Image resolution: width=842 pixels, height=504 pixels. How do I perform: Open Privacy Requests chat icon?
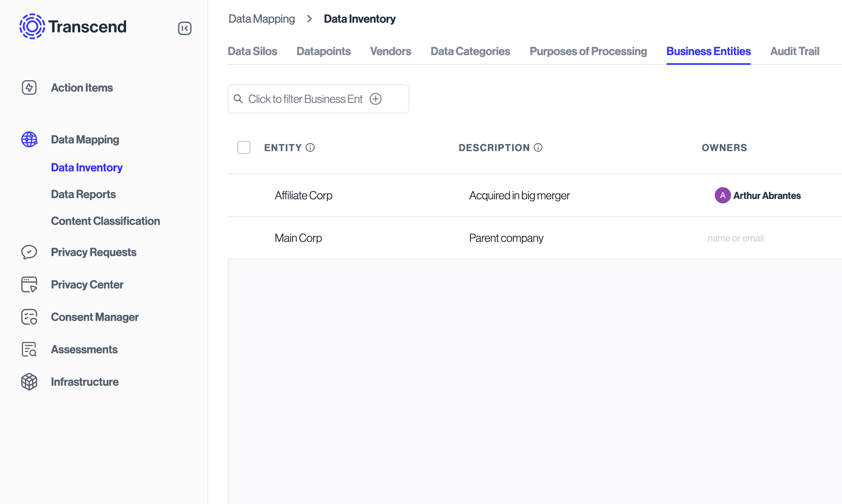[29, 252]
